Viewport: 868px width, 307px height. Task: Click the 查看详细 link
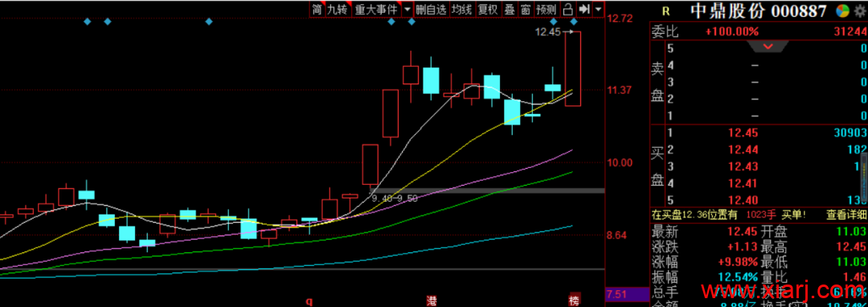845,215
